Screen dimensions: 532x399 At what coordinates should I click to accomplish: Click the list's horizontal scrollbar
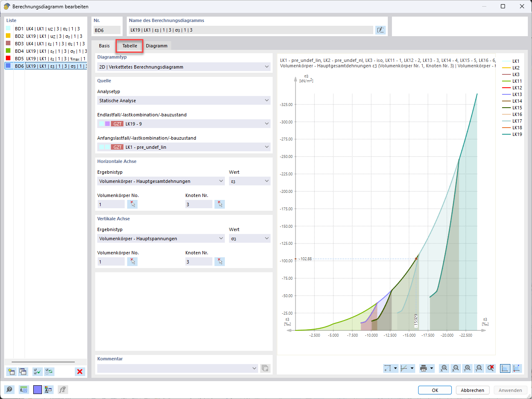43,362
